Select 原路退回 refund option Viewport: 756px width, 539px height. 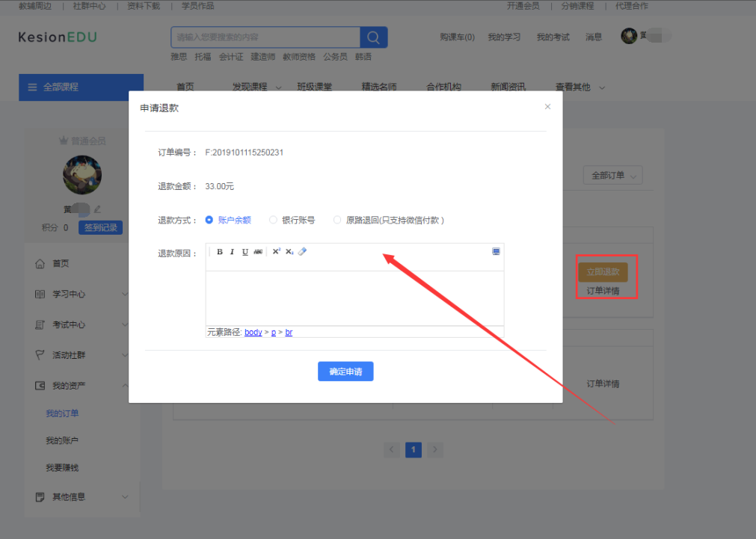[x=337, y=220]
